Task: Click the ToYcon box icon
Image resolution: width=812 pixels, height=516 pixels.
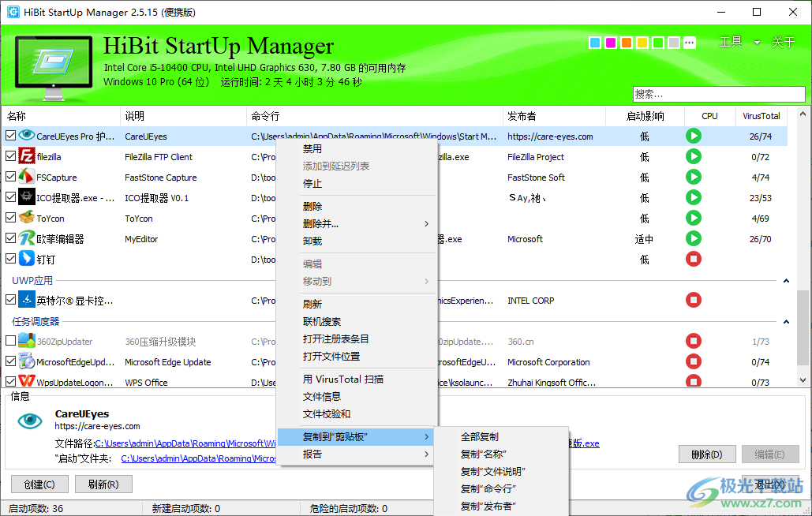Action: coord(26,218)
